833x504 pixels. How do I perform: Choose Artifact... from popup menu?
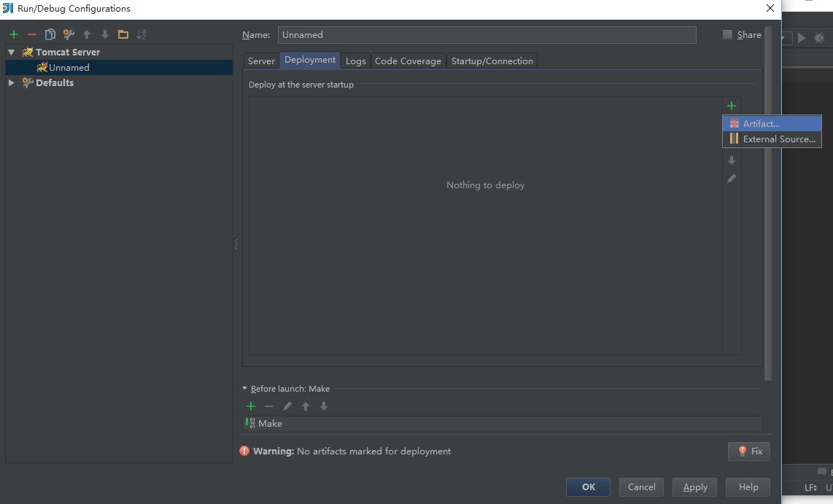[772, 123]
